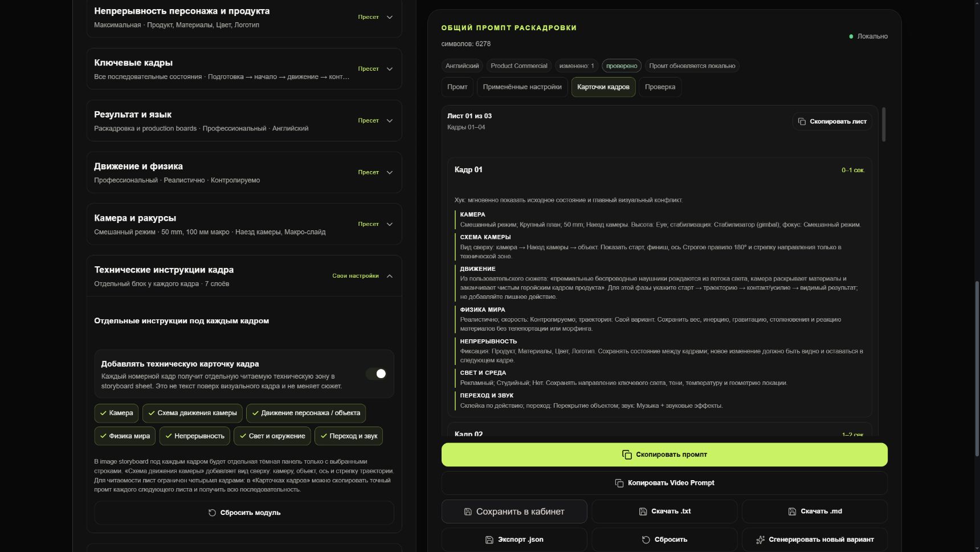Expand Непрерывность персонажа и продукта section
This screenshot has width=980, height=552.
(390, 17)
